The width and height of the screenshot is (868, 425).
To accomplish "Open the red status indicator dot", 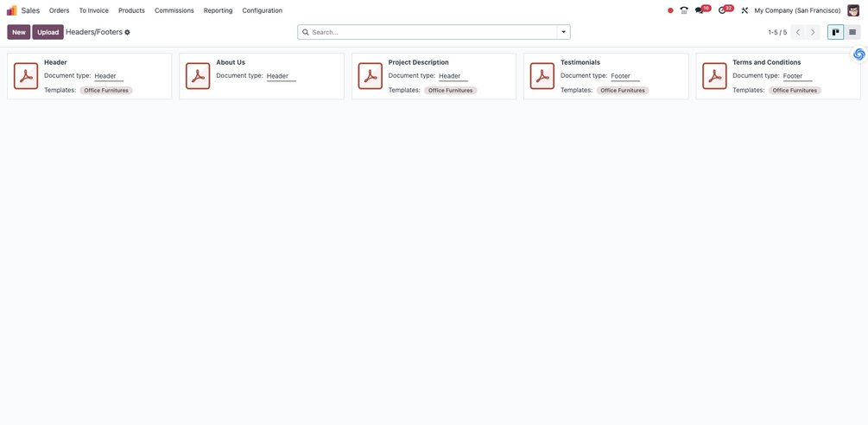I will pos(670,10).
